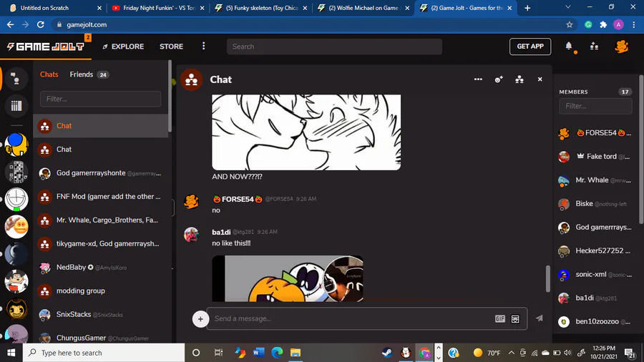The height and width of the screenshot is (362, 644).
Task: Open the user avatar menu in top bar
Action: click(621, 47)
